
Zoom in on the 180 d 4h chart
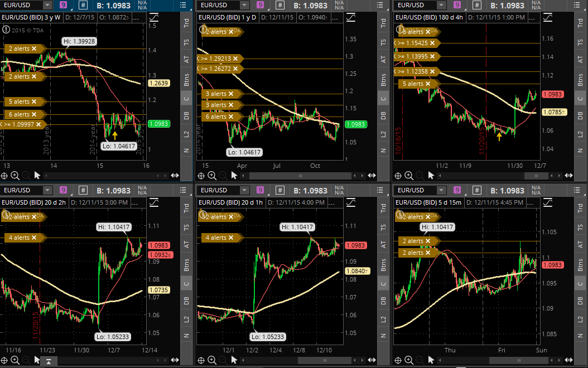409,176
